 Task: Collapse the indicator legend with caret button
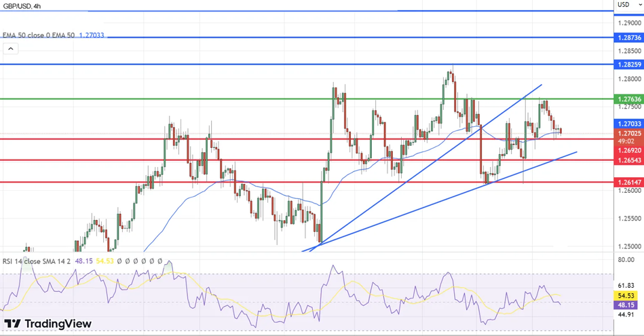pyautogui.click(x=11, y=49)
